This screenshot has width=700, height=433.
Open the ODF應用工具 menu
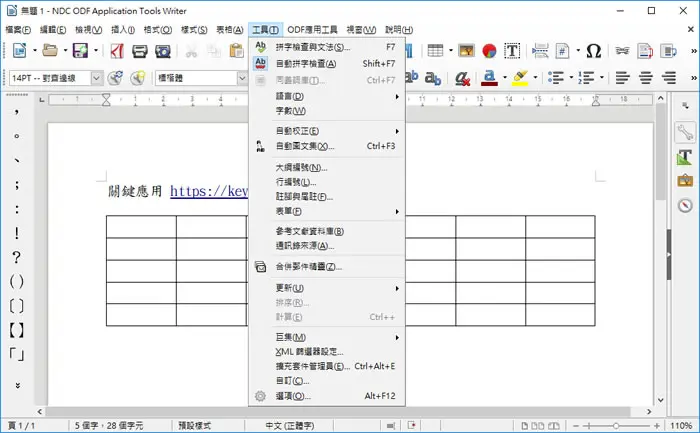point(312,30)
